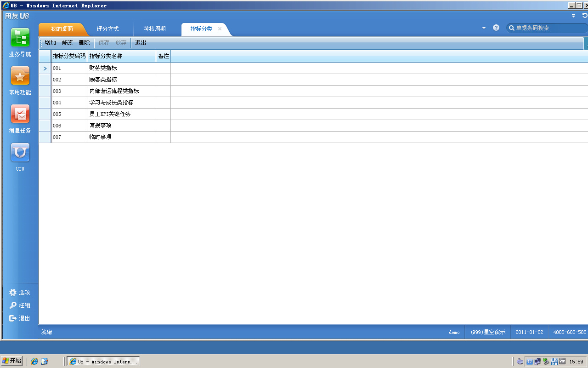Viewport: 588px width, 368px height.
Task: Click the help question mark icon
Action: [x=496, y=28]
